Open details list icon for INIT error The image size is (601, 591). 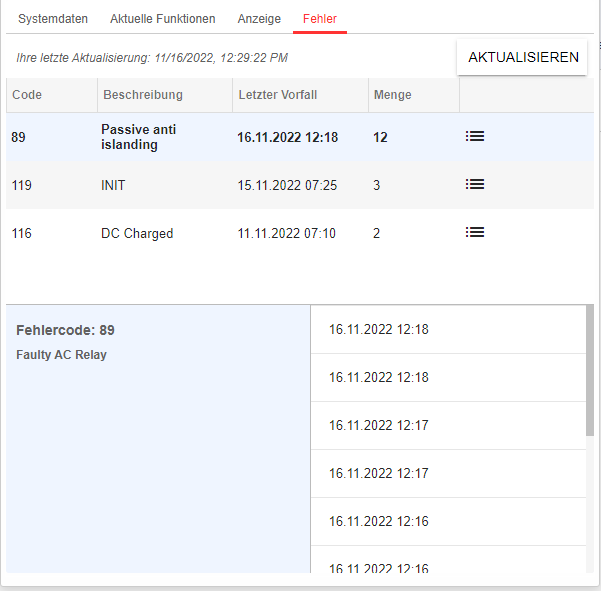(475, 184)
